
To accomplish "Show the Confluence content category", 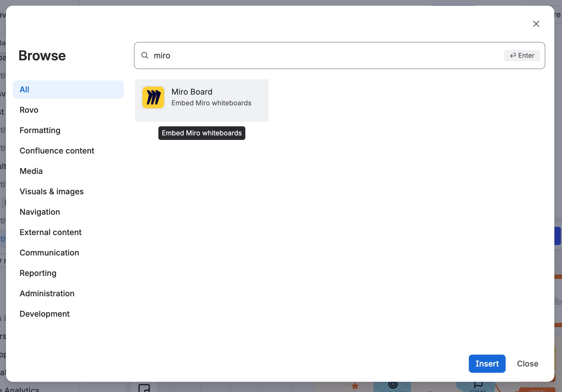I will point(68,151).
